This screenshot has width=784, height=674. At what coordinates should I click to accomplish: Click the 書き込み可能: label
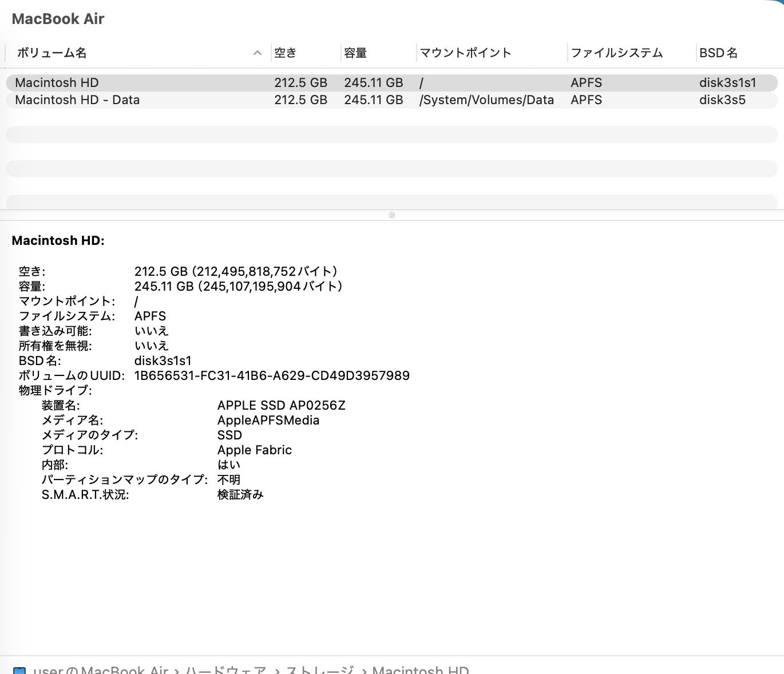pyautogui.click(x=55, y=331)
